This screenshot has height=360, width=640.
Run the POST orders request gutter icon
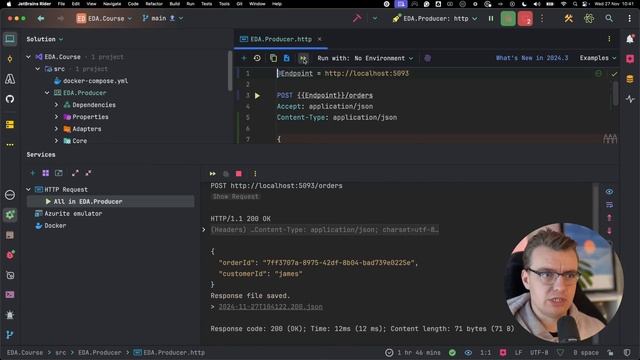pyautogui.click(x=257, y=96)
